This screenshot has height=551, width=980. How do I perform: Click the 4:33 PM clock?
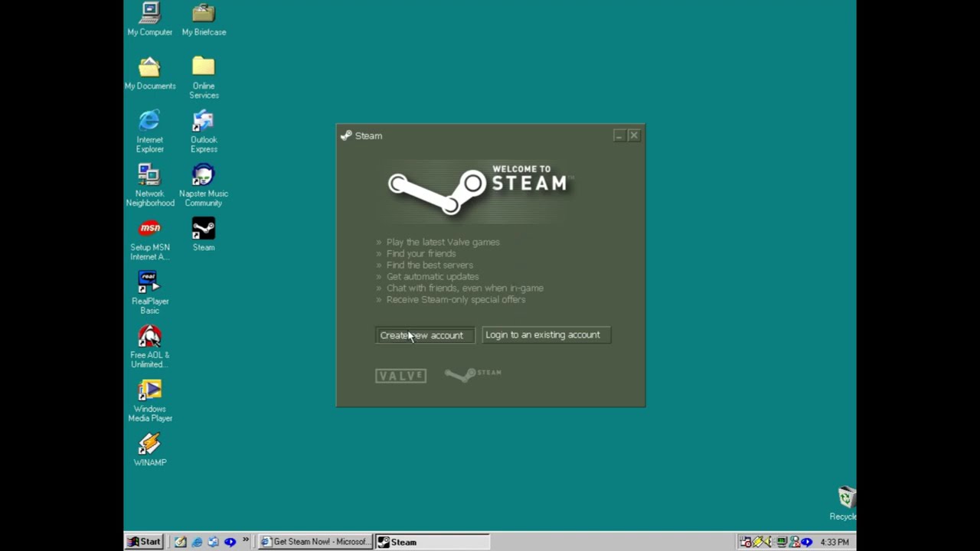[x=835, y=542]
